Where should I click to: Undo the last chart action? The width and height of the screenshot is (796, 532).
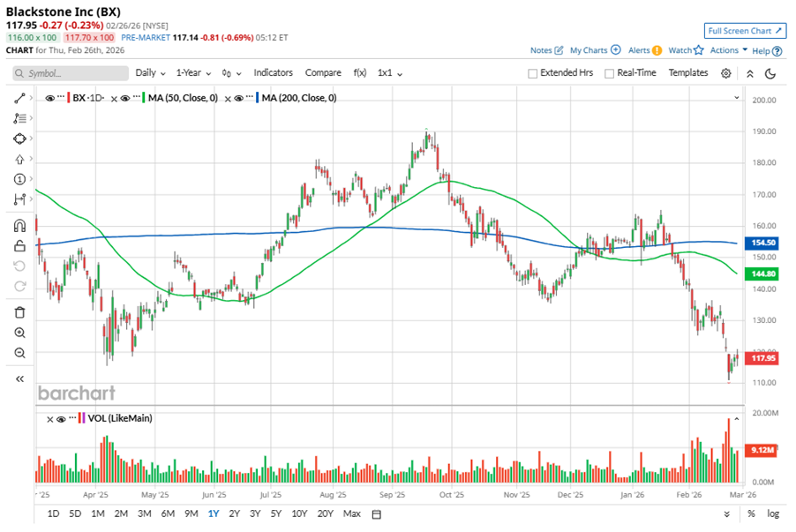(x=19, y=266)
